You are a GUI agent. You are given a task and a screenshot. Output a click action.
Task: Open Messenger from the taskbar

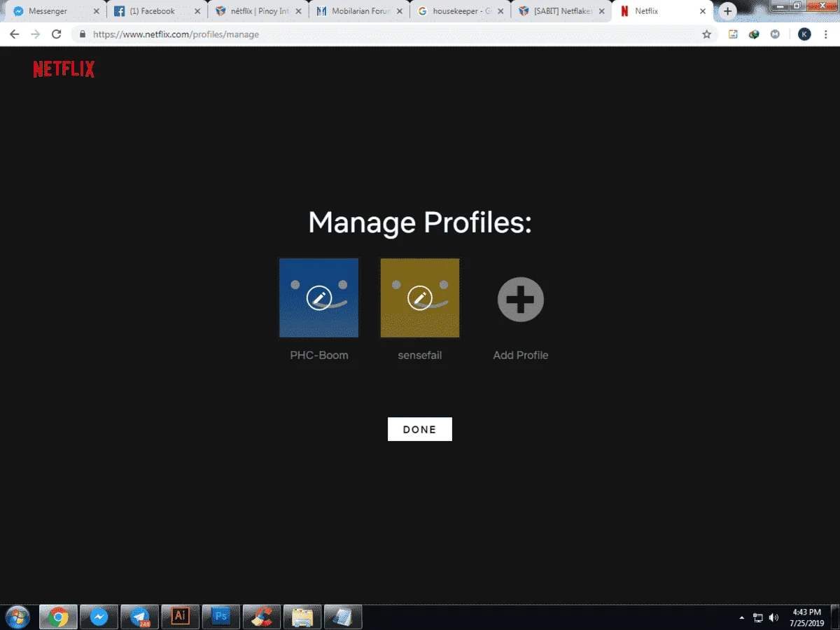click(99, 617)
